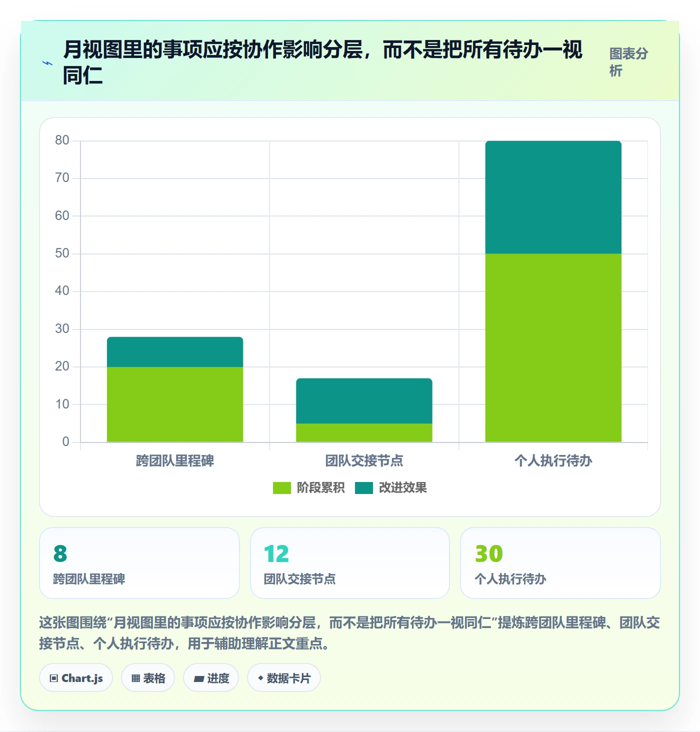Screen dimensions: 700x732
Task: Click the y-axis value 80
Action: coord(62,140)
